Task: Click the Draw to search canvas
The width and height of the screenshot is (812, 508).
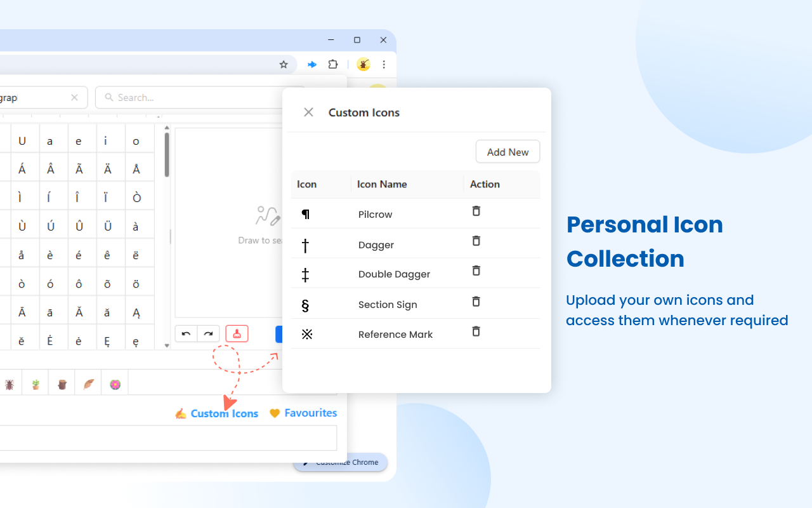Action: [x=229, y=224]
